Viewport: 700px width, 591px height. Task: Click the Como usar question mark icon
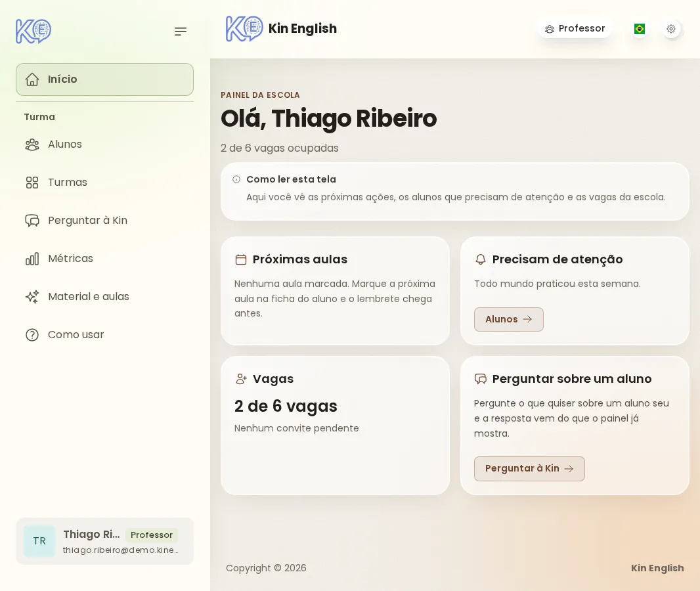[x=32, y=335]
